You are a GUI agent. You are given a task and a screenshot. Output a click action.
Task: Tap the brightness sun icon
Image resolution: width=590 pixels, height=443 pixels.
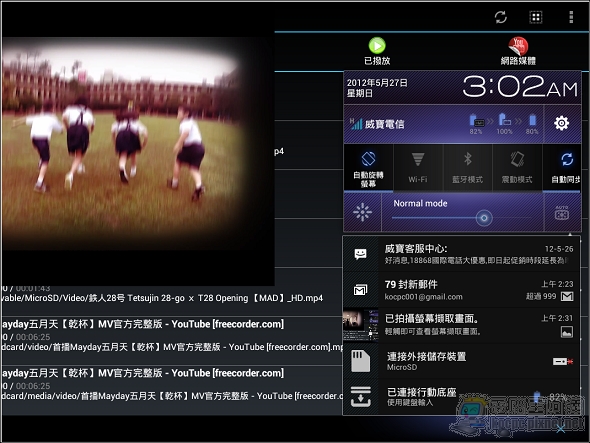pos(362,212)
